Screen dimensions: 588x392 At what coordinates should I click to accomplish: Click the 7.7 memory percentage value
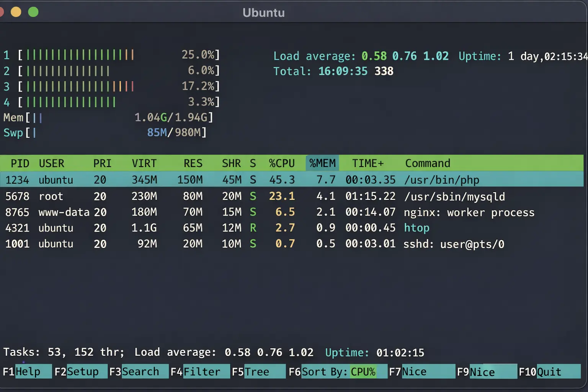326,180
